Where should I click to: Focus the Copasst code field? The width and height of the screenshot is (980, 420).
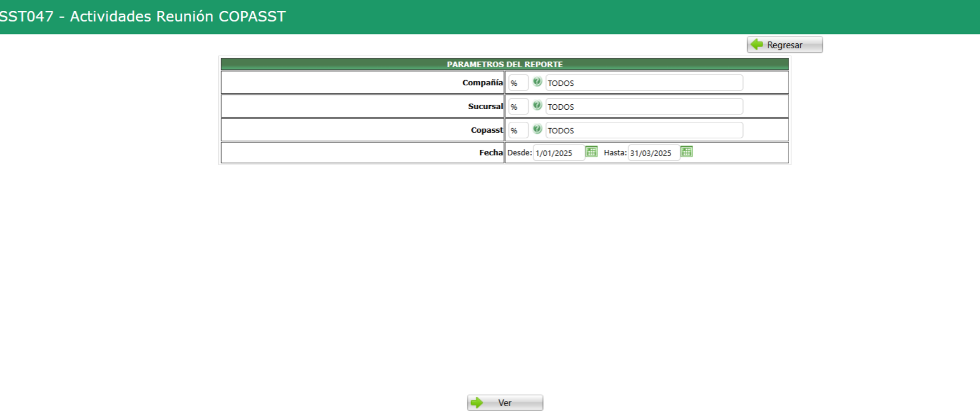coord(518,130)
